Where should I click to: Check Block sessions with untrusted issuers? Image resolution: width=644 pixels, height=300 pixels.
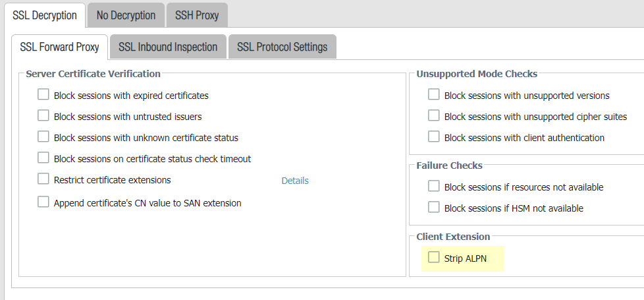[x=43, y=116]
